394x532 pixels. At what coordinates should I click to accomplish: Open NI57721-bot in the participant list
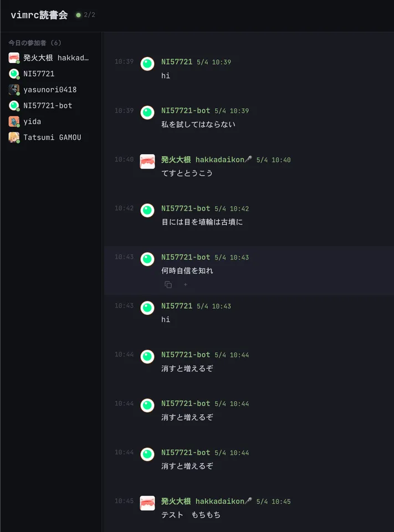pos(48,105)
